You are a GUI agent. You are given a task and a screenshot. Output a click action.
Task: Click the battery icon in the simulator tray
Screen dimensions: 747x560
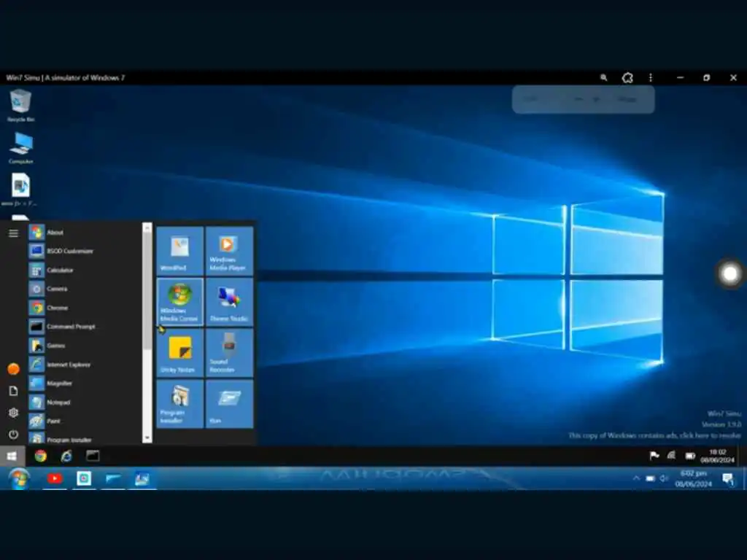(690, 456)
